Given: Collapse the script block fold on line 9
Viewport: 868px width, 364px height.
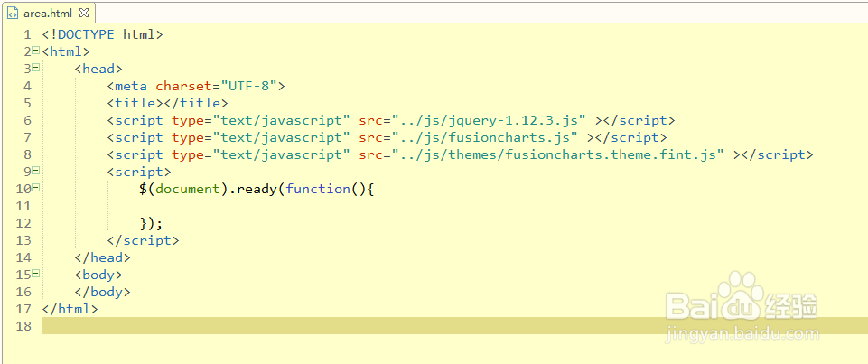Looking at the screenshot, I should [35, 171].
